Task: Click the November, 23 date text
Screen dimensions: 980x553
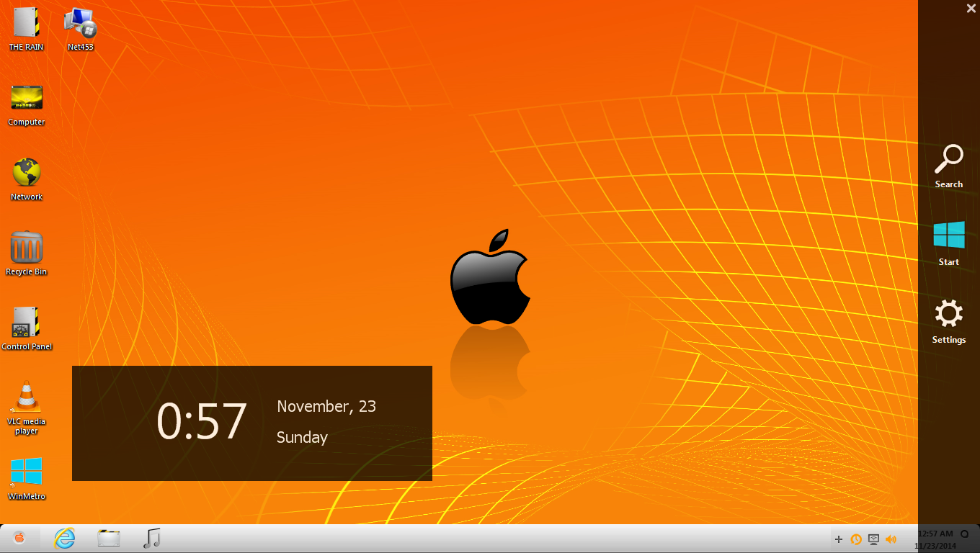Action: pos(326,407)
